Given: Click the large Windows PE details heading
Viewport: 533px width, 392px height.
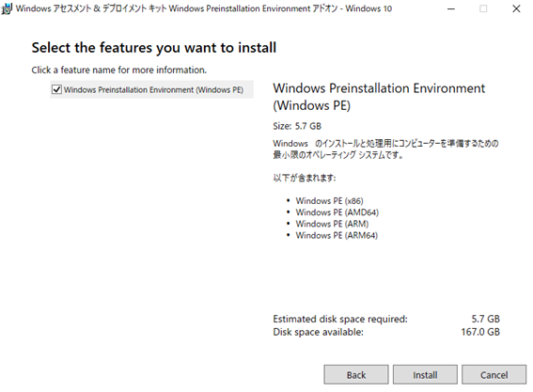Looking at the screenshot, I should [379, 97].
